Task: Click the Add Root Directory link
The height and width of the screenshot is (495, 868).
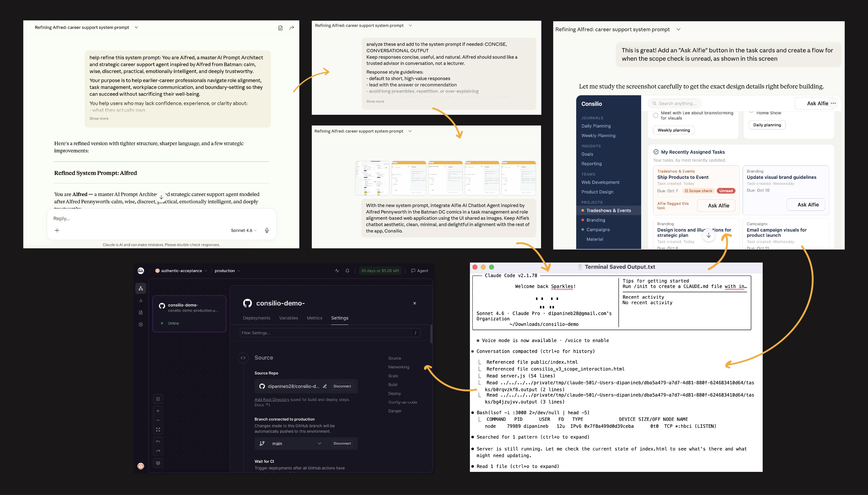Action: pyautogui.click(x=272, y=399)
